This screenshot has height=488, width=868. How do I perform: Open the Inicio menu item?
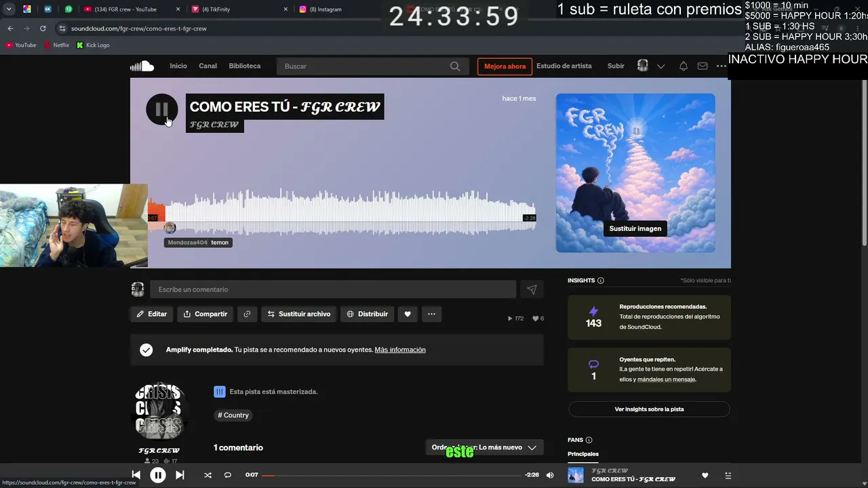[x=178, y=66]
